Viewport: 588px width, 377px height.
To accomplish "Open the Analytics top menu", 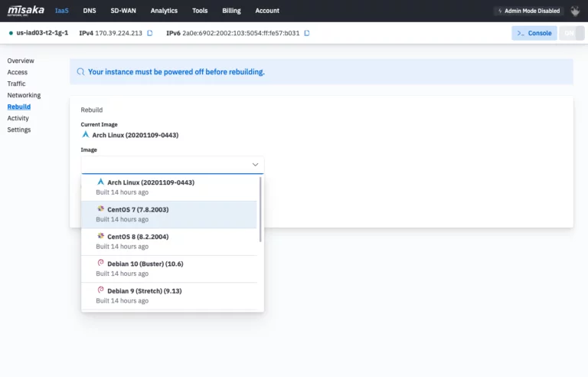I will click(164, 11).
